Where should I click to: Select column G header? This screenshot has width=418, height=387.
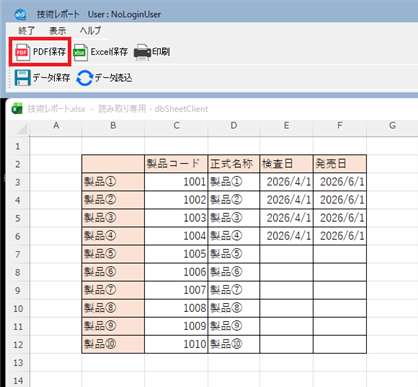coord(392,126)
